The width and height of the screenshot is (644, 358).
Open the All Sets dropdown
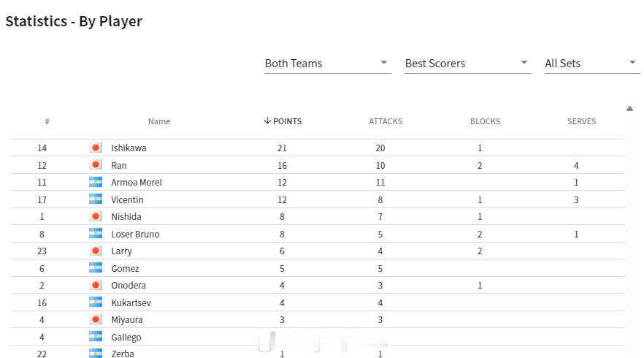click(592, 64)
